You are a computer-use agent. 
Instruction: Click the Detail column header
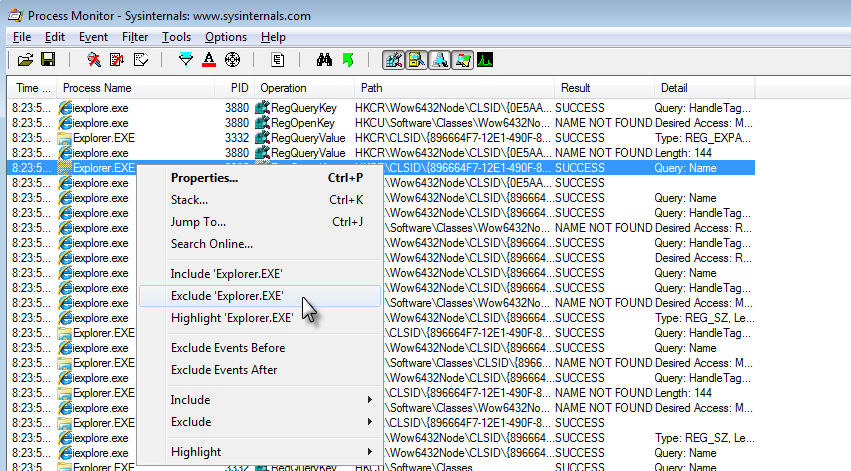704,88
